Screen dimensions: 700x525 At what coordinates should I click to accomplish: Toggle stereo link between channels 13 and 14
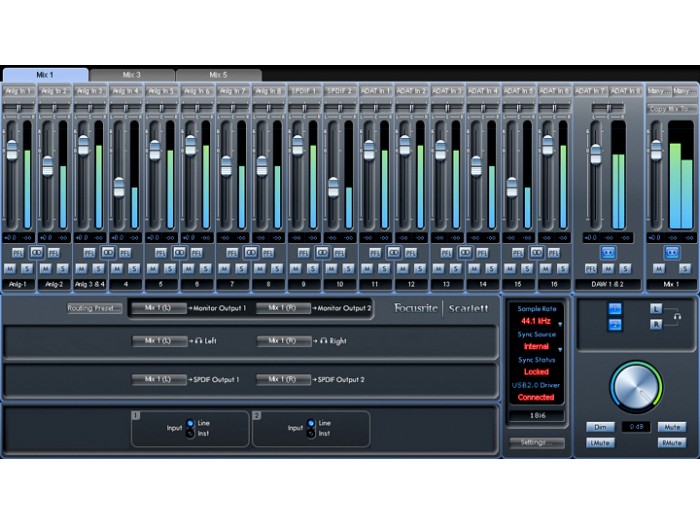(465, 253)
